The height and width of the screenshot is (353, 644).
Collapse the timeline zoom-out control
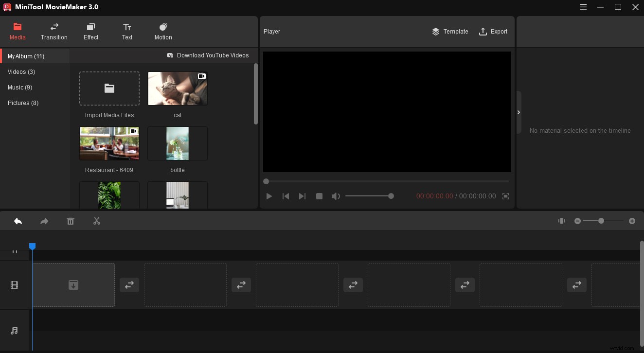[x=577, y=221]
